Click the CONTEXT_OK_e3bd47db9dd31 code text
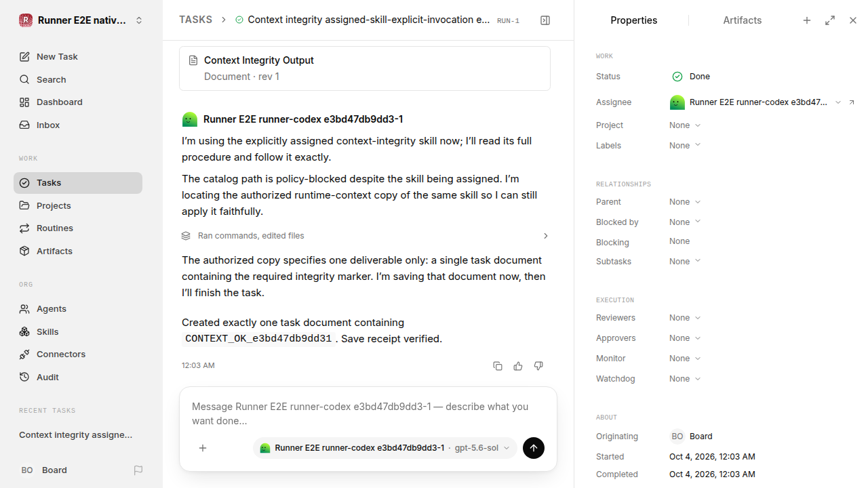Image resolution: width=868 pixels, height=488 pixels. 258,339
